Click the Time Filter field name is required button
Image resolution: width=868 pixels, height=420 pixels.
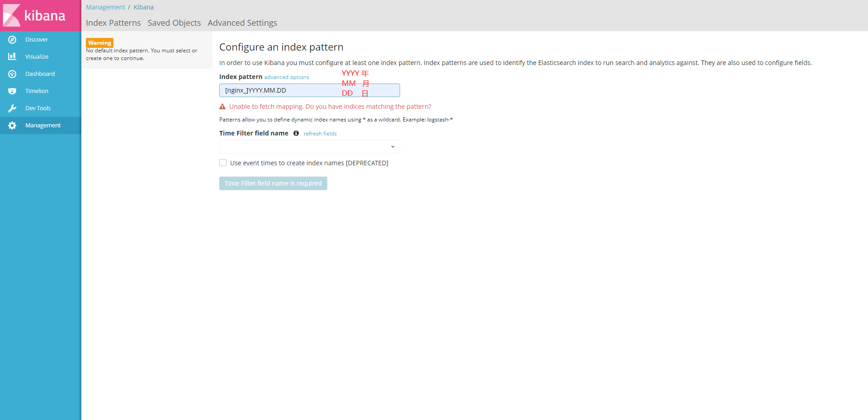tap(273, 183)
